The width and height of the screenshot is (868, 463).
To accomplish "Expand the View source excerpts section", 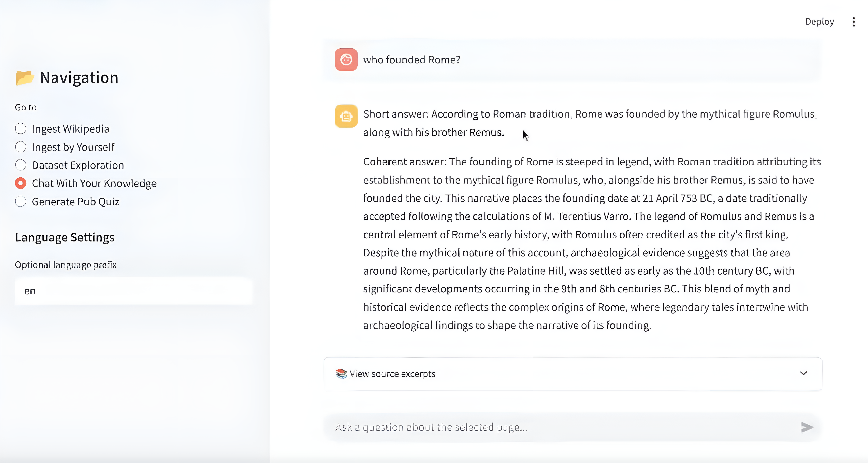I will tap(392, 374).
